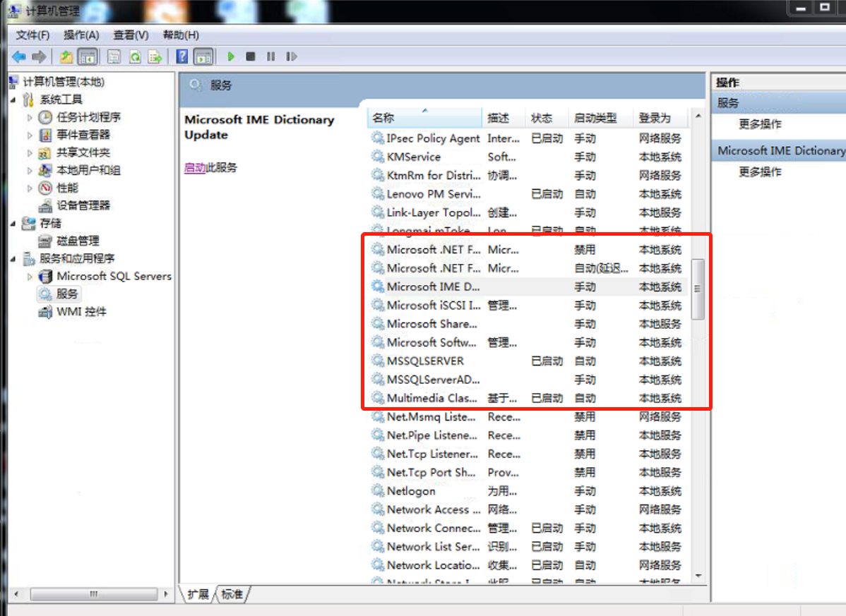Click the Stop Service square icon

(x=251, y=56)
